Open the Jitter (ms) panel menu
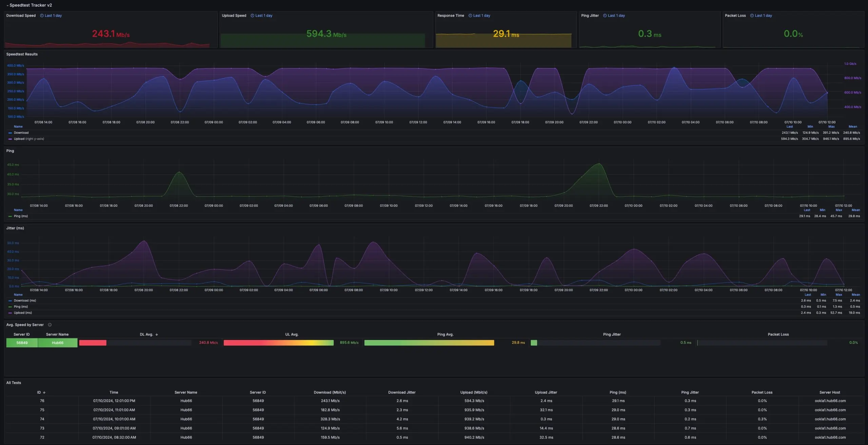868x445 pixels. [15, 228]
